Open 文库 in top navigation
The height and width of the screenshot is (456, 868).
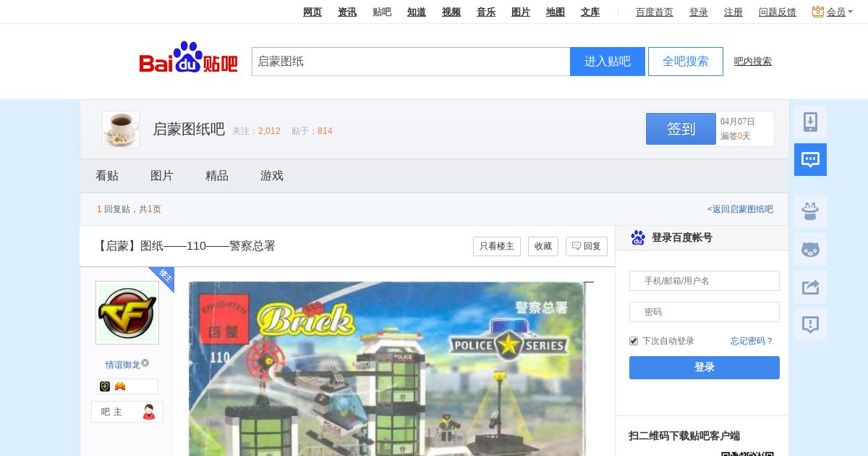click(590, 12)
